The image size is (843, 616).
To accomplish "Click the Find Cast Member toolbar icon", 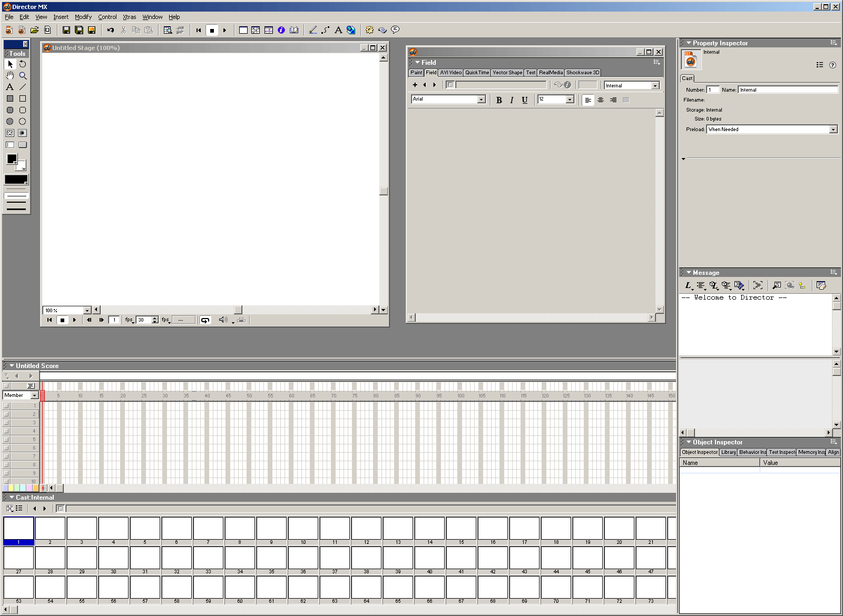I will click(x=168, y=30).
